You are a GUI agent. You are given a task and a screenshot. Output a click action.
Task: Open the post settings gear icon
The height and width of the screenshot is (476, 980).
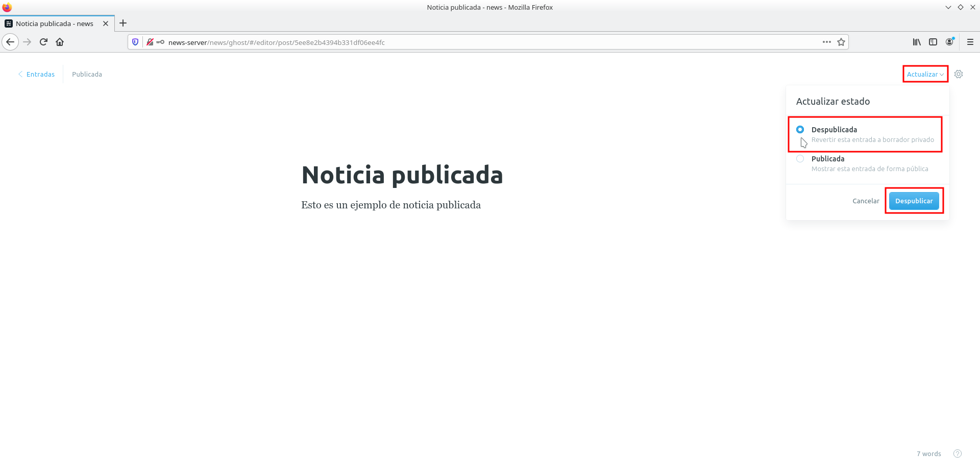tap(958, 74)
